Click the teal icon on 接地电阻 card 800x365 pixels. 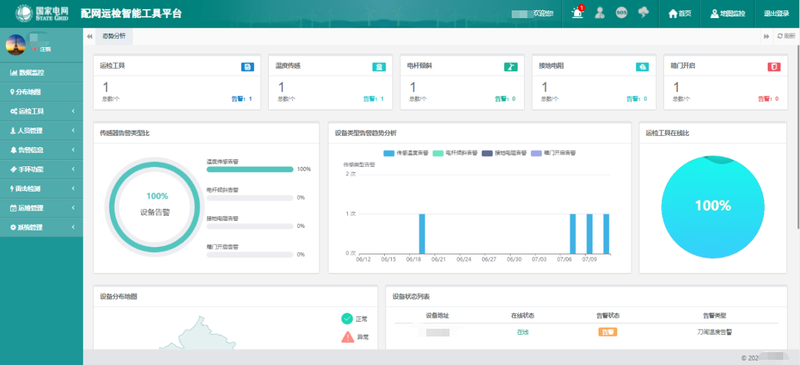point(642,66)
